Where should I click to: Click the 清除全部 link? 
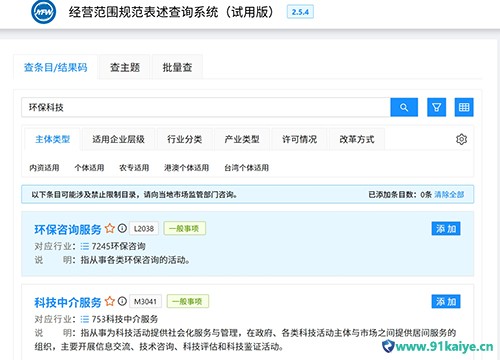pyautogui.click(x=449, y=194)
